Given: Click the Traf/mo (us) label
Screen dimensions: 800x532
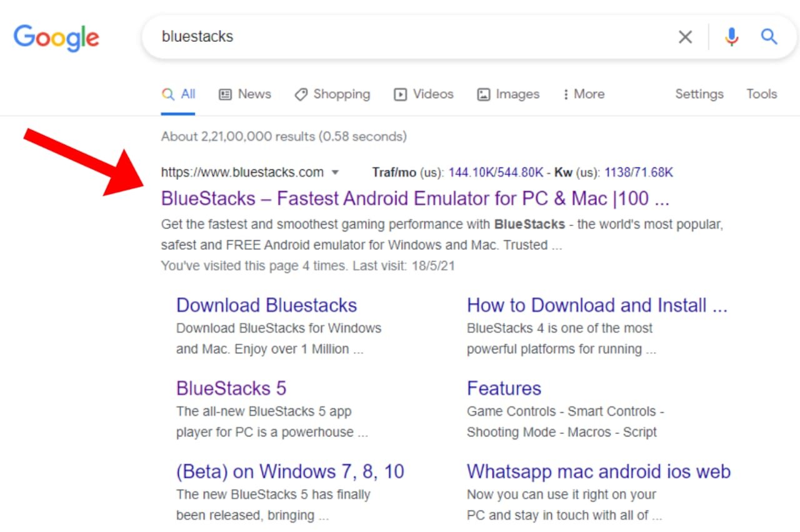Looking at the screenshot, I should pyautogui.click(x=407, y=172).
